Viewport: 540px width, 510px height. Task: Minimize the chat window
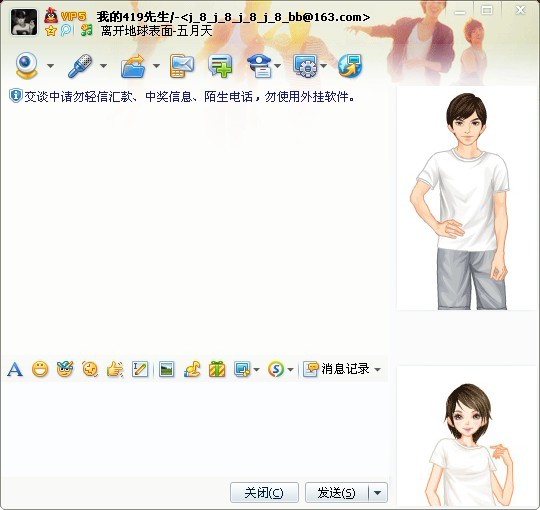(x=459, y=11)
